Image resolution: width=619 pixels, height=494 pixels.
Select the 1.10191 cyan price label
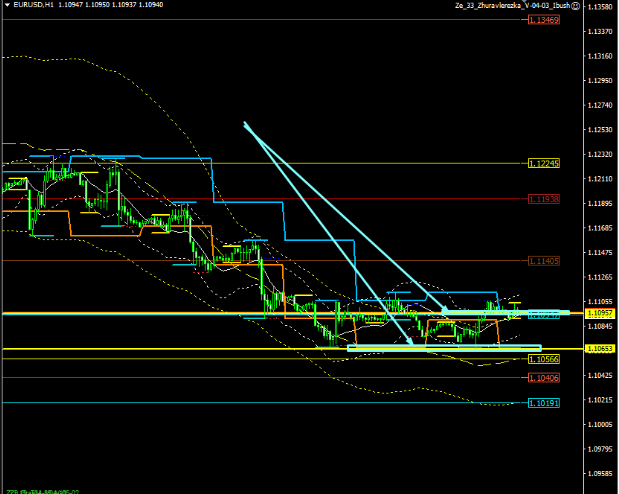click(543, 403)
